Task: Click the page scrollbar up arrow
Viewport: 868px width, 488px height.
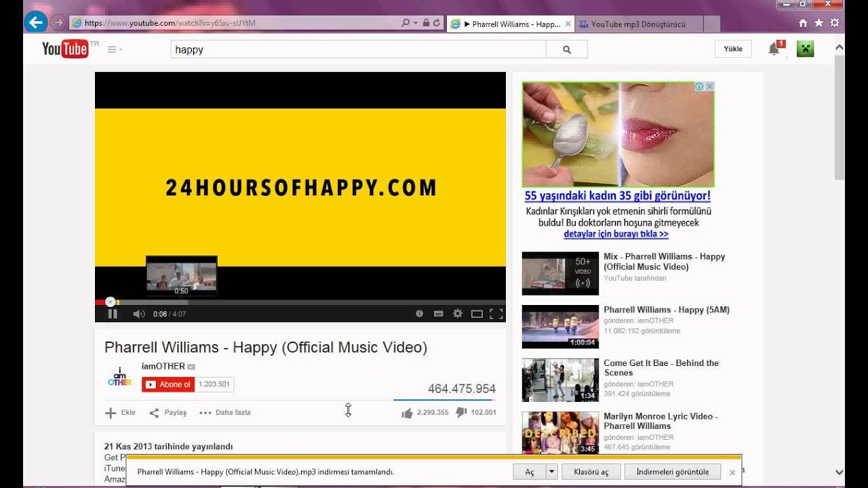Action: coord(840,47)
